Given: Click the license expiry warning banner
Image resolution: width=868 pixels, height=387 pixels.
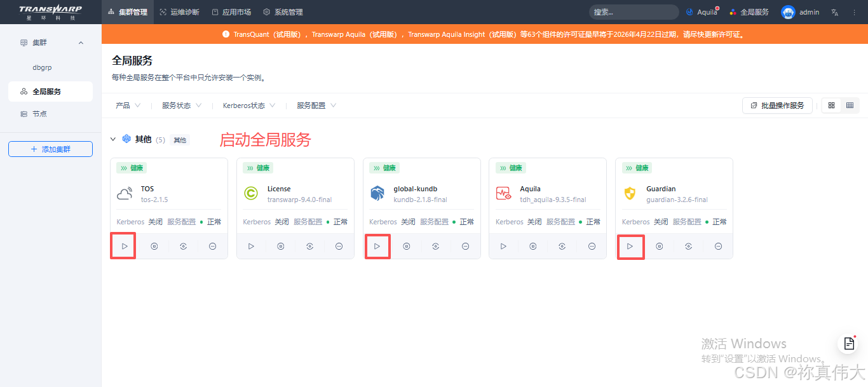Looking at the screenshot, I should (485, 34).
